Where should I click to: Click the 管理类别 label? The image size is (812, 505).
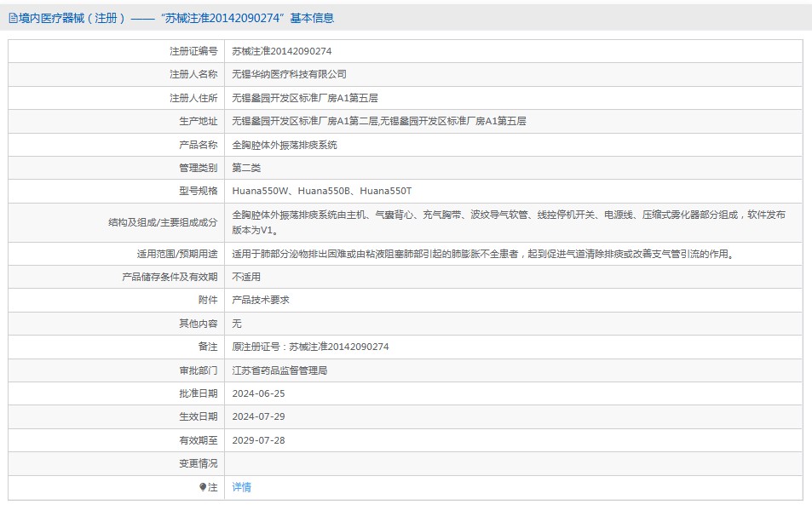(x=199, y=168)
